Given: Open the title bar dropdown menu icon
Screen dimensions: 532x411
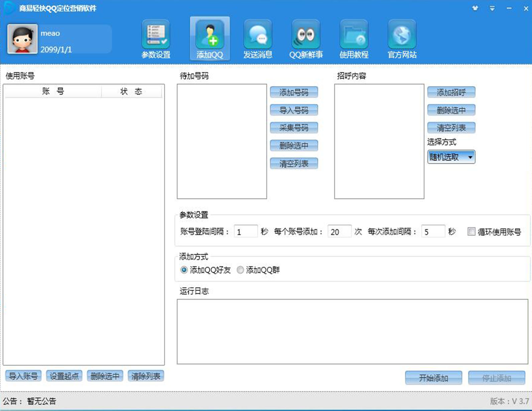Looking at the screenshot, I should coord(492,8).
